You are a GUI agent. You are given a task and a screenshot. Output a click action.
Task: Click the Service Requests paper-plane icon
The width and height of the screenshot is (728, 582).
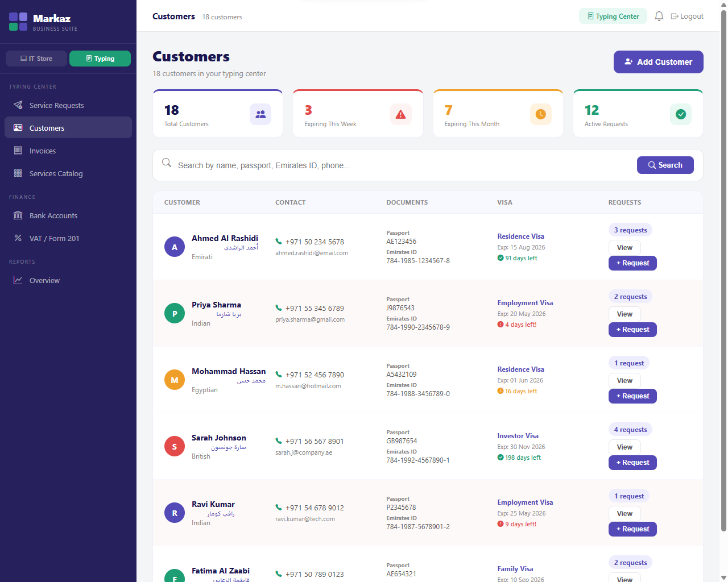pos(18,105)
